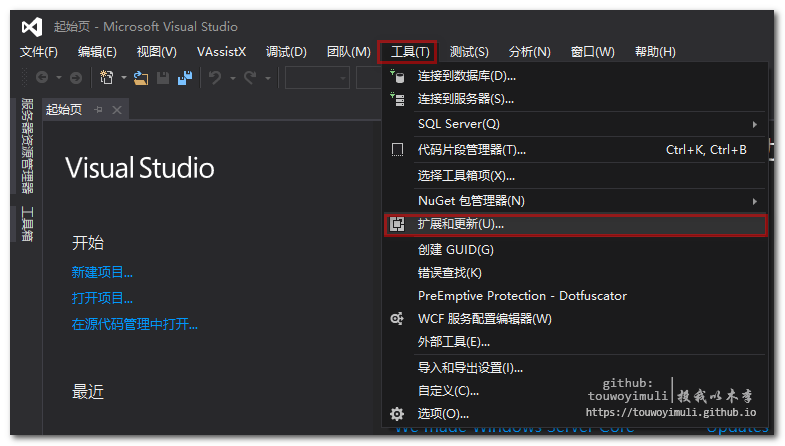Click the New Project toolbar icon
The image size is (785, 446).
pos(107,78)
